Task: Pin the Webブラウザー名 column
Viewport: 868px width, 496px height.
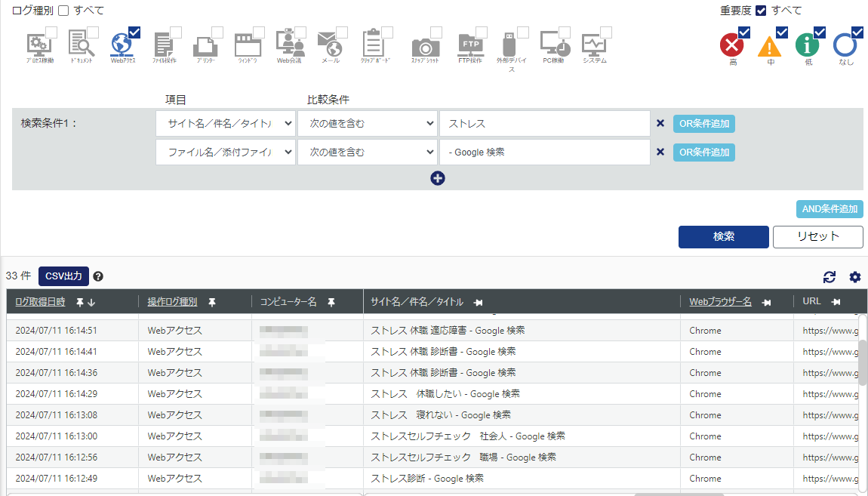Action: pos(766,302)
